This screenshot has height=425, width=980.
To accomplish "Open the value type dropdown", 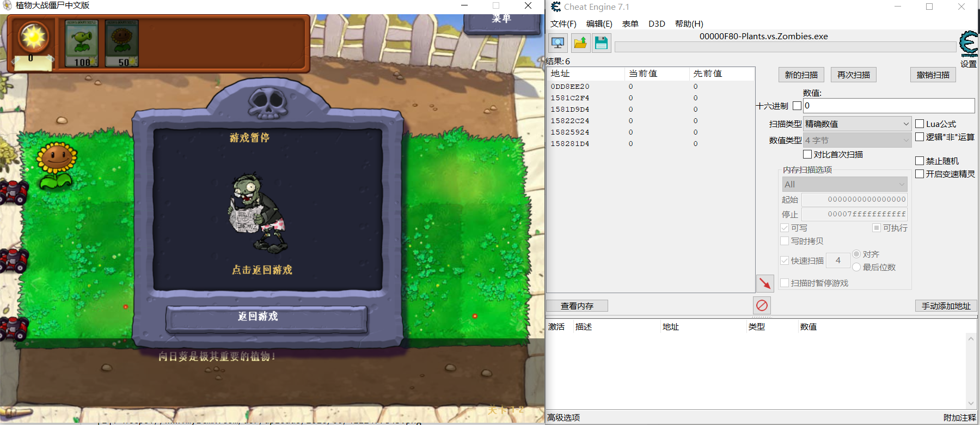I will [x=857, y=140].
